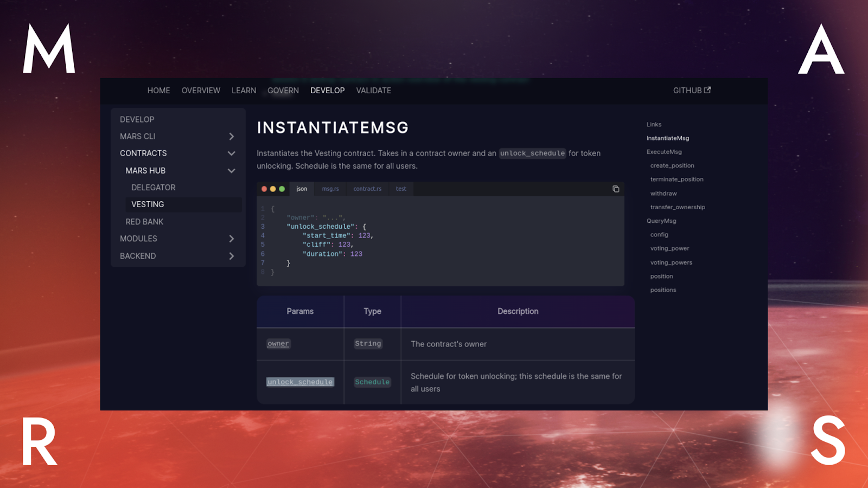Image resolution: width=868 pixels, height=488 pixels.
Task: Open the DELEGATOR sidebar page
Action: [153, 188]
